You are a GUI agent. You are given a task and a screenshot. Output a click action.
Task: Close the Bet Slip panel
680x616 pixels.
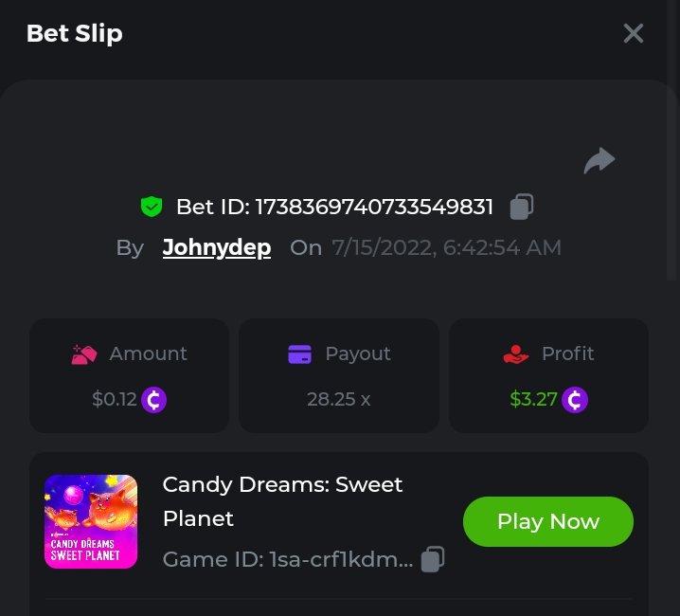click(634, 33)
